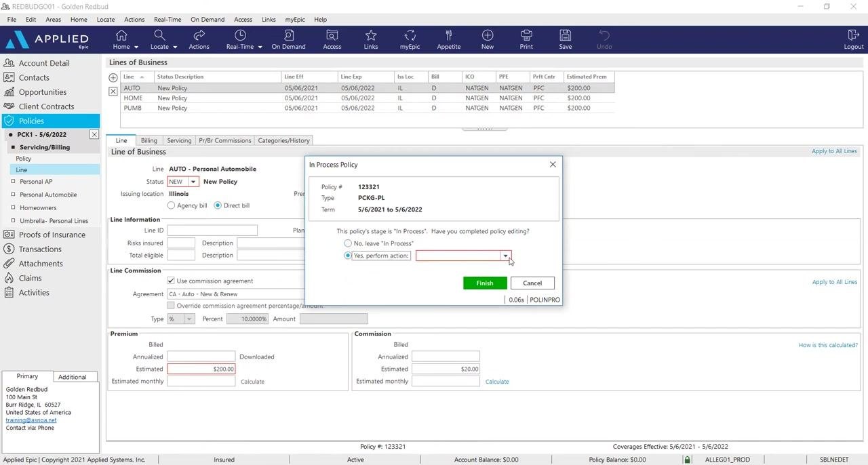Switch to the Pr/Br Commissions tab
This screenshot has width=868, height=465.
coord(225,140)
